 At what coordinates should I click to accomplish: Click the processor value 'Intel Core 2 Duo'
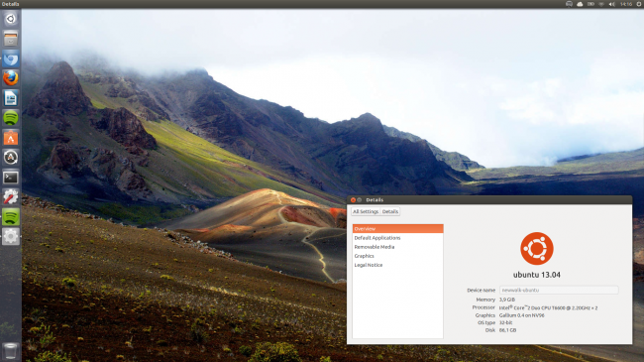(548, 307)
